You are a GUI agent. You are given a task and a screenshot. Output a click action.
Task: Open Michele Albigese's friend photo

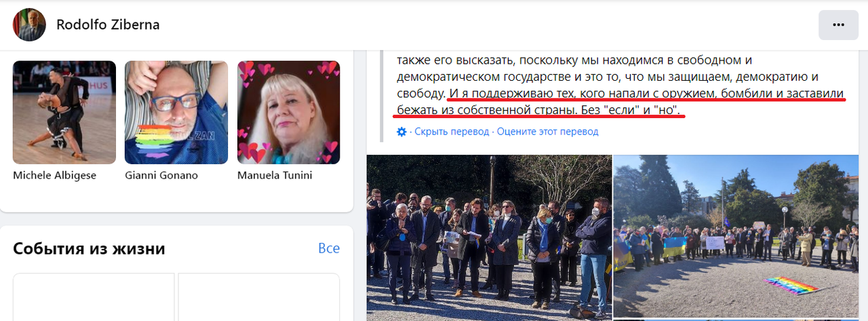[x=64, y=113]
